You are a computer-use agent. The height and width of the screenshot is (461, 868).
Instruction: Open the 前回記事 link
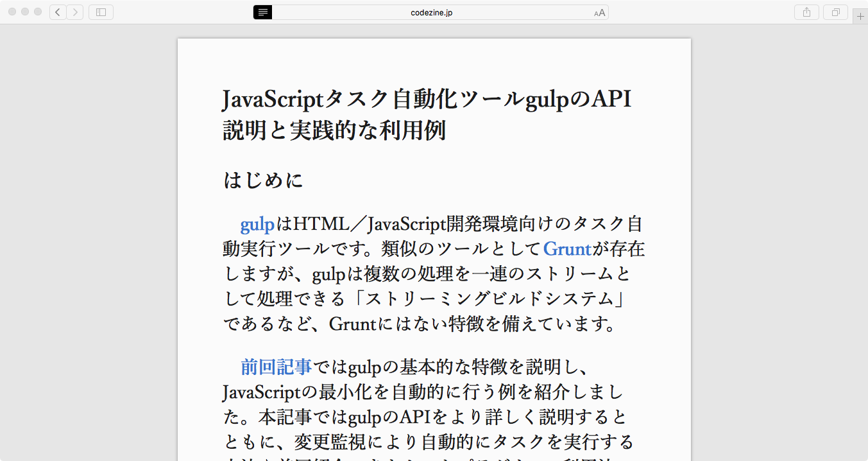pos(276,367)
